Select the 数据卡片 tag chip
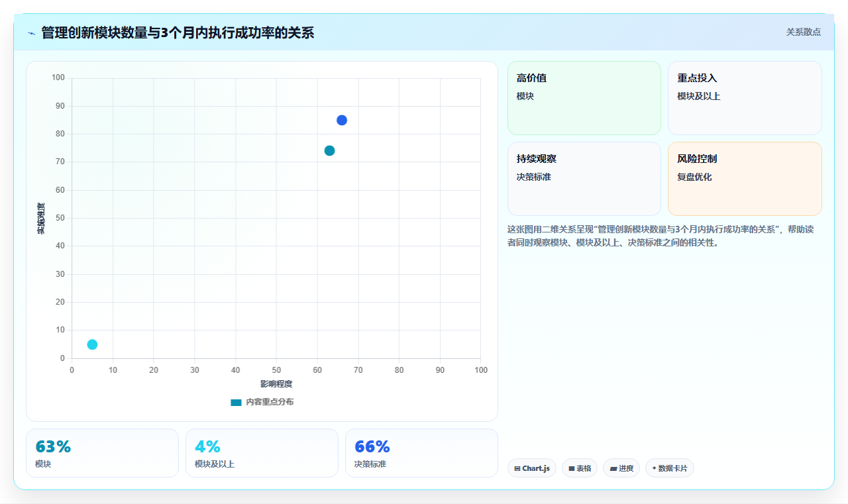The height and width of the screenshot is (504, 848). point(670,468)
